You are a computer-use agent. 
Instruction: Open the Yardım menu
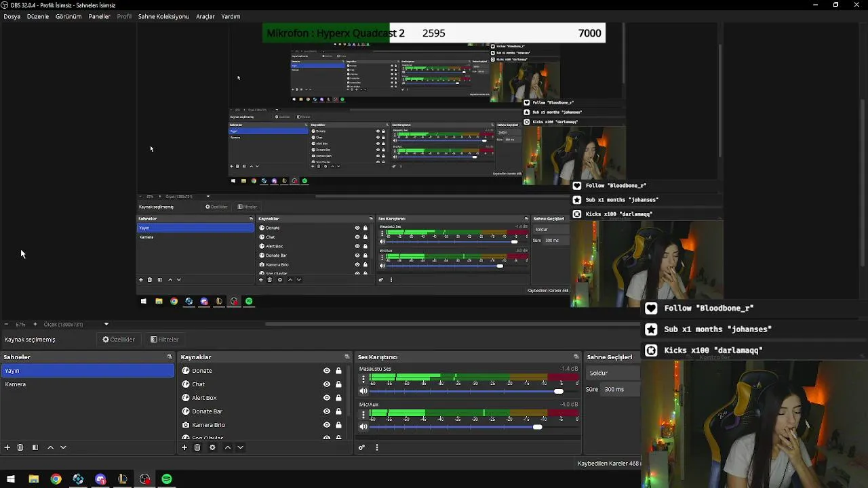(x=231, y=16)
